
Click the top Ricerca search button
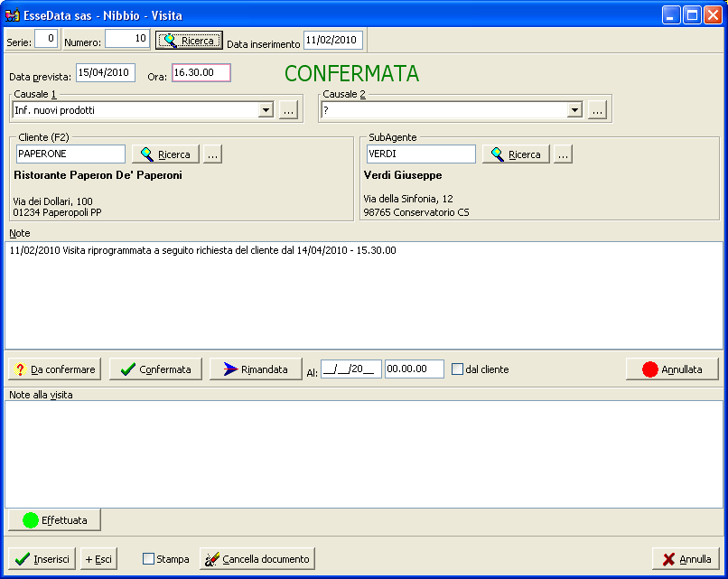click(x=189, y=41)
